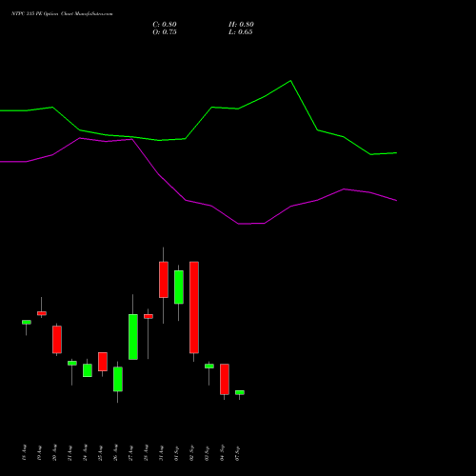The width and height of the screenshot is (476, 476).
Task: Click the low price value L: 0.65
Action: pyautogui.click(x=240, y=32)
